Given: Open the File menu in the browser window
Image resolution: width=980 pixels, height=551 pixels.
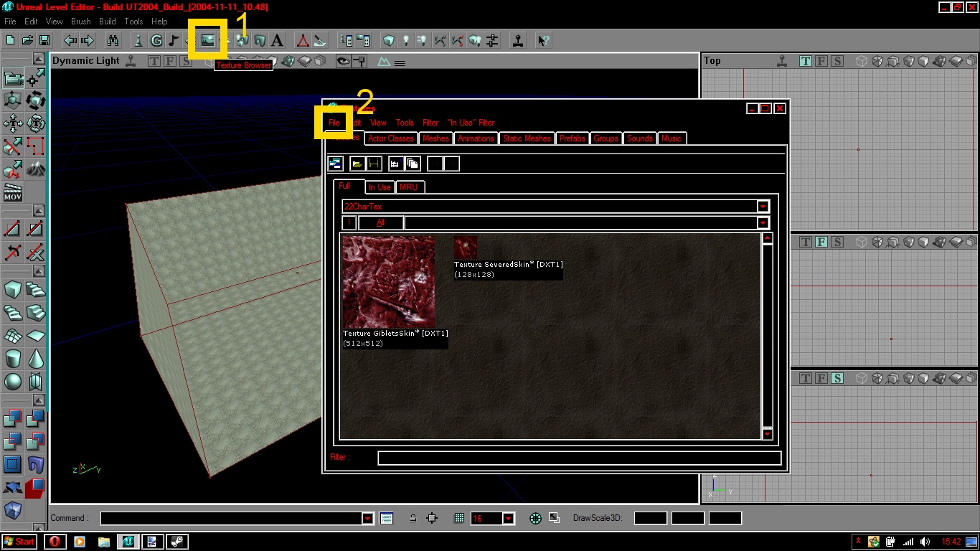Looking at the screenshot, I should [334, 123].
